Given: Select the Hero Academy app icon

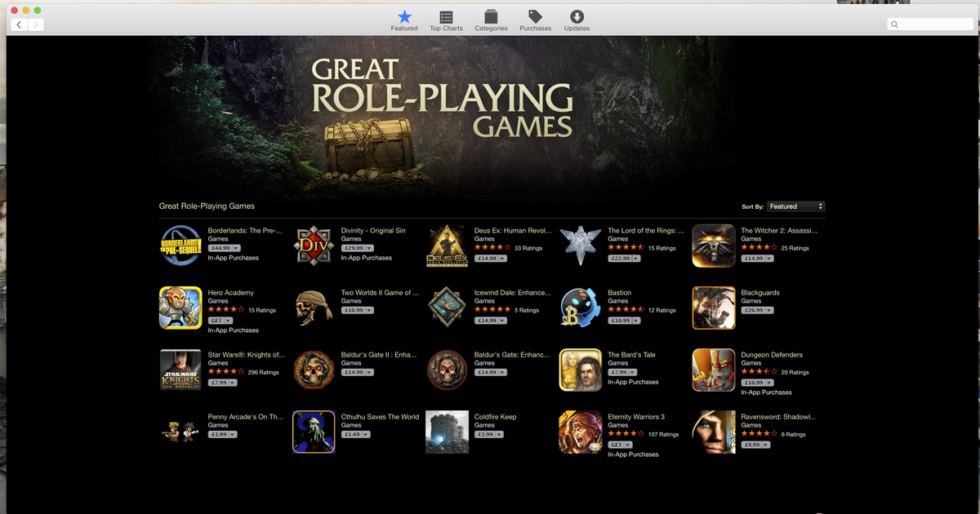Looking at the screenshot, I should (x=180, y=308).
